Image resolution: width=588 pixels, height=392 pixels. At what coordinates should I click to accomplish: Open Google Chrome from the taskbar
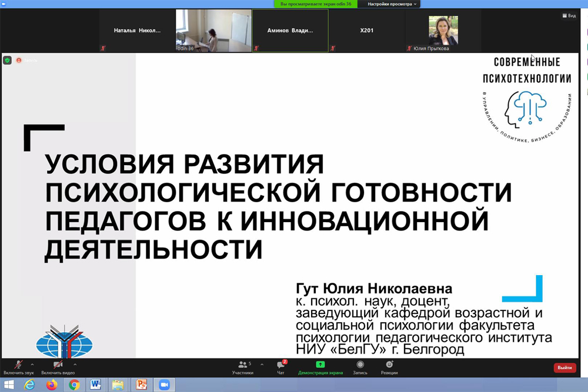point(74,385)
